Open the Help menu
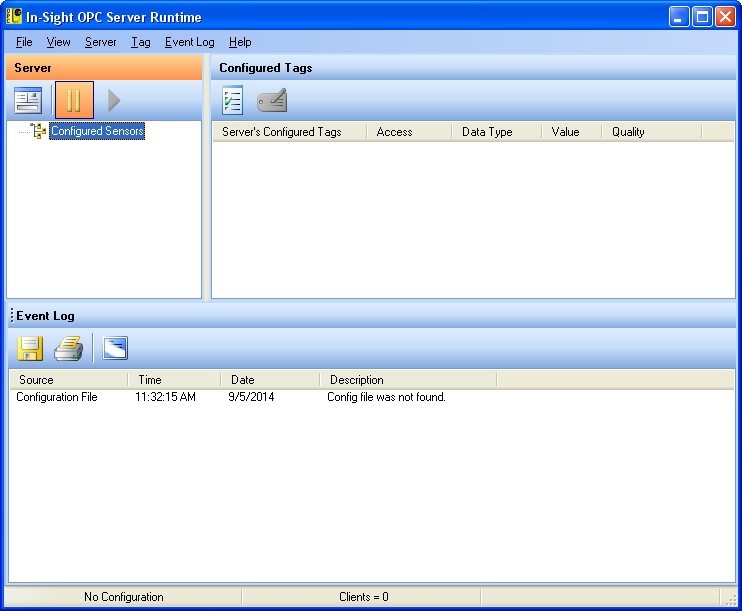The image size is (742, 611). click(x=240, y=42)
